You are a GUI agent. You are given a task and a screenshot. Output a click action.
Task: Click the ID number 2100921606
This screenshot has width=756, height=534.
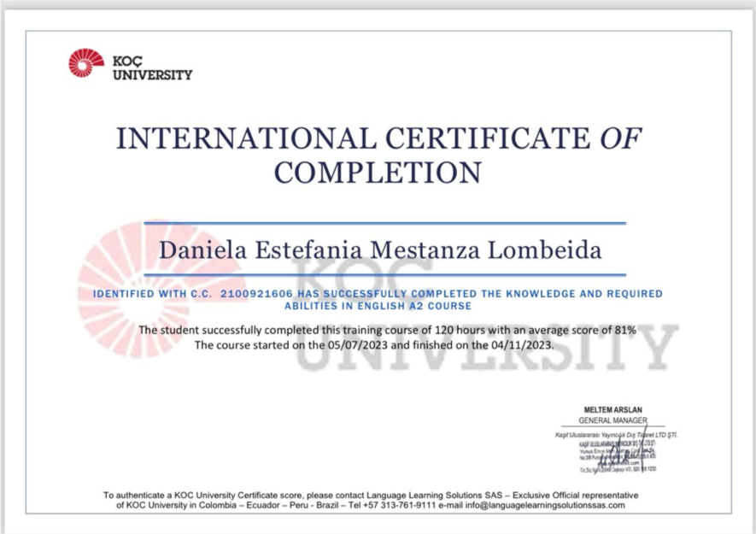click(256, 294)
